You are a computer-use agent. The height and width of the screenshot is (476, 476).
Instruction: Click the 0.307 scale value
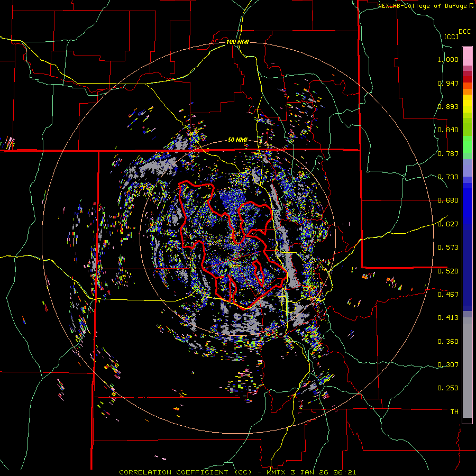[x=448, y=365]
